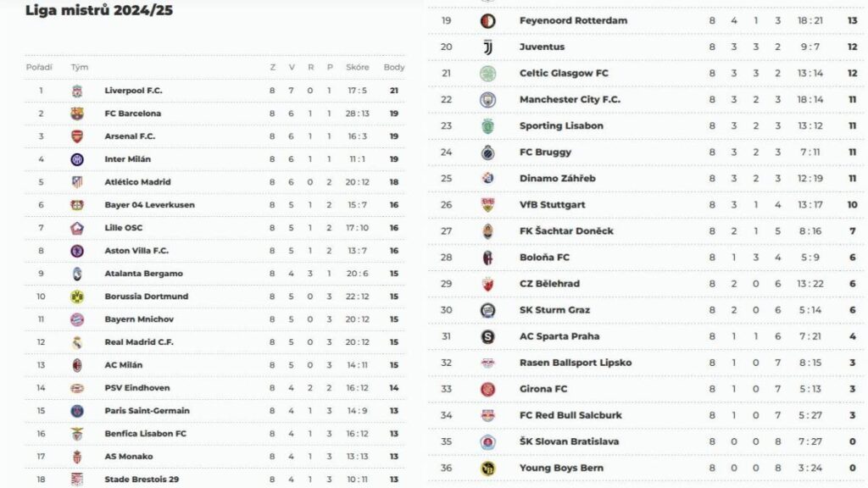Click the Body column header

[394, 68]
